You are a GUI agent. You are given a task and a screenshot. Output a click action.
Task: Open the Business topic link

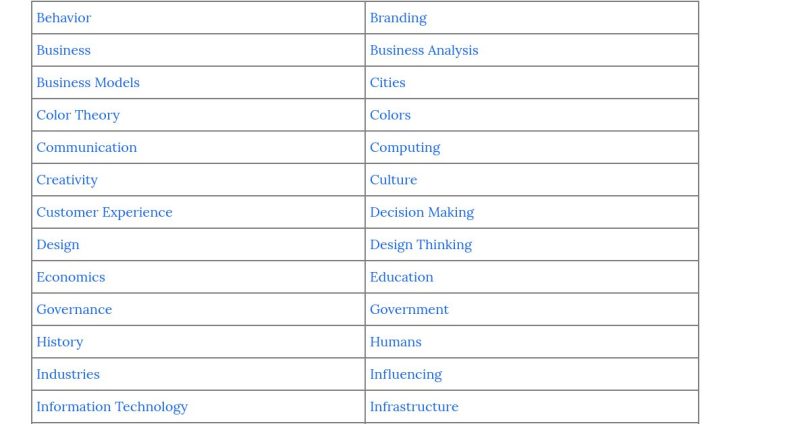coord(63,50)
